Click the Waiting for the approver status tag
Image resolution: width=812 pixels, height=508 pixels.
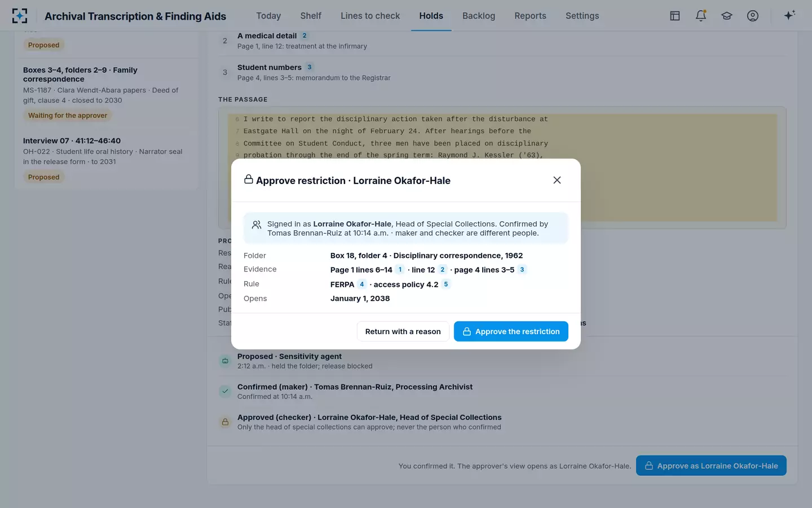tap(68, 116)
